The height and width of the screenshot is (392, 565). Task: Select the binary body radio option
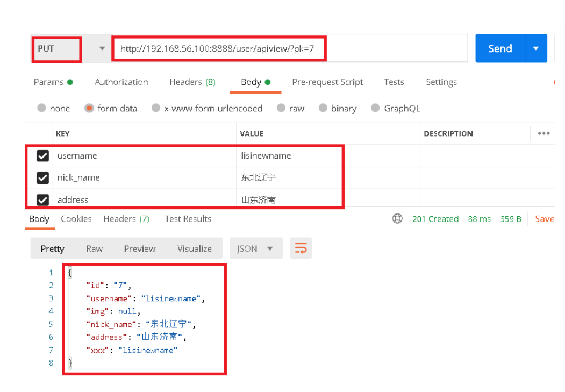point(323,108)
